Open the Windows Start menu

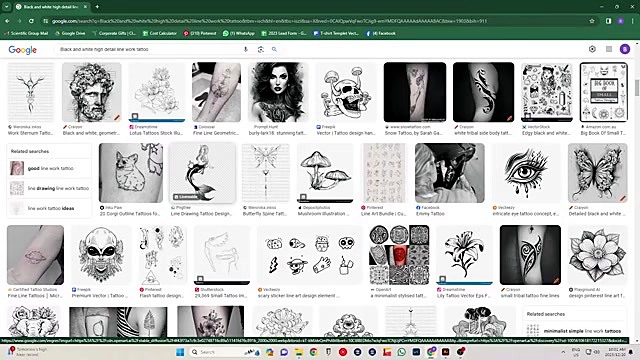tap(180, 352)
